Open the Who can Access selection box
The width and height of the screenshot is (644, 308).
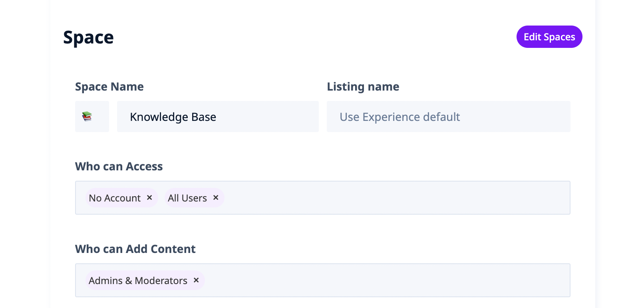pos(396,198)
